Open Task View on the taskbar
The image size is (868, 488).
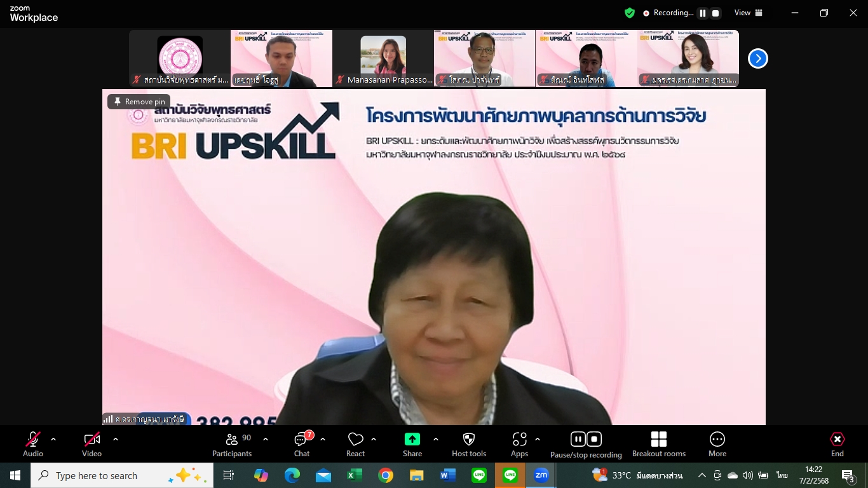pyautogui.click(x=229, y=475)
